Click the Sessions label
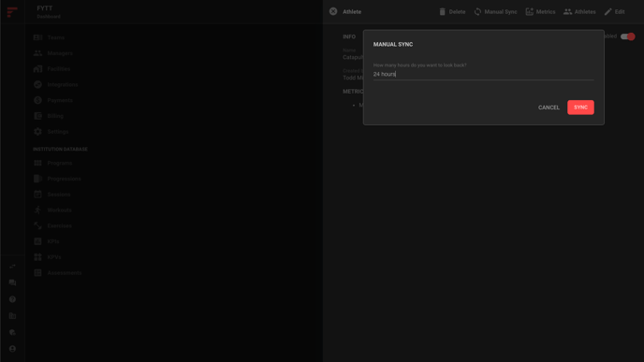Screen dimensions: 644x362 tap(59, 195)
